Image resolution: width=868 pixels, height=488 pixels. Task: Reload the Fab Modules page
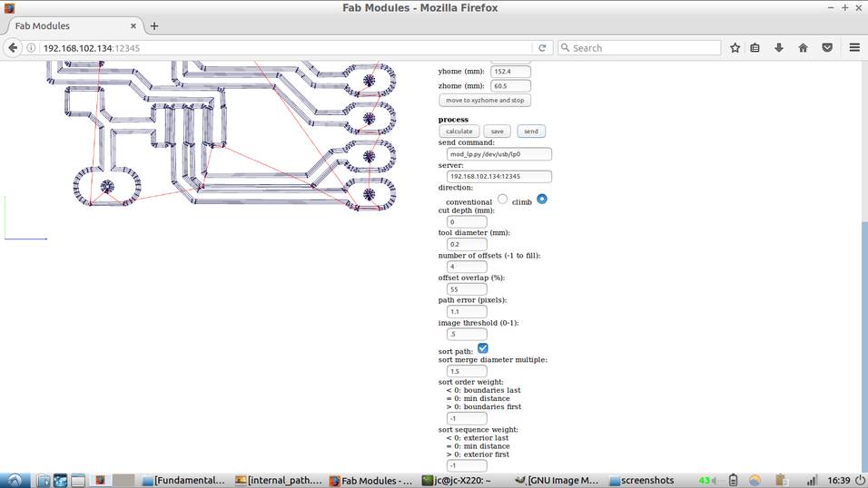pos(542,48)
